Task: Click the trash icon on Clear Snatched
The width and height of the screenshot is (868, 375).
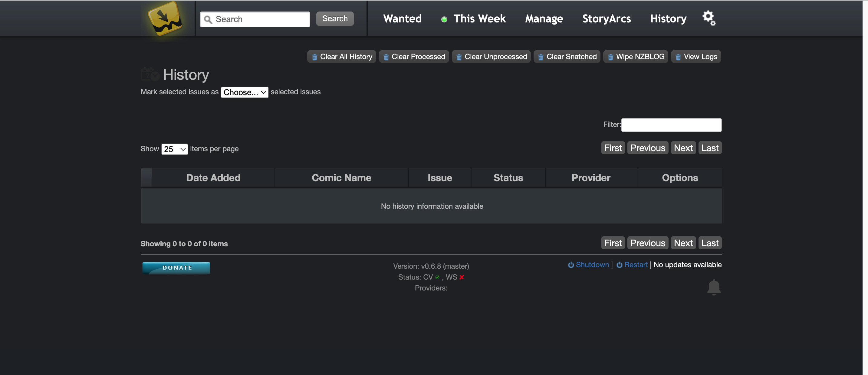Action: pyautogui.click(x=541, y=57)
